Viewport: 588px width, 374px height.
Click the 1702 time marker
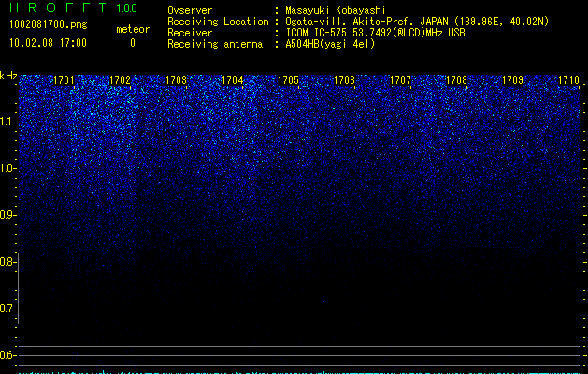tap(120, 80)
